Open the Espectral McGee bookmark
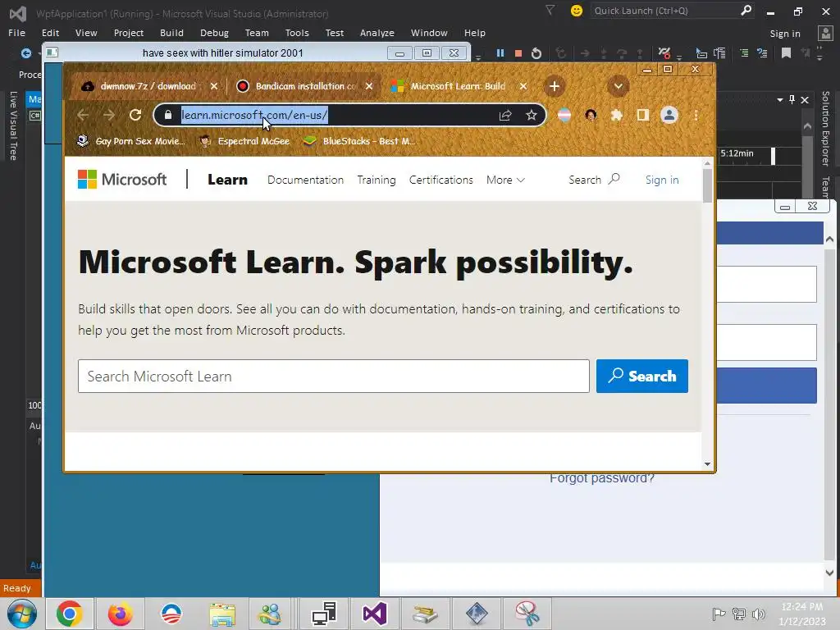This screenshot has width=840, height=630. point(244,141)
